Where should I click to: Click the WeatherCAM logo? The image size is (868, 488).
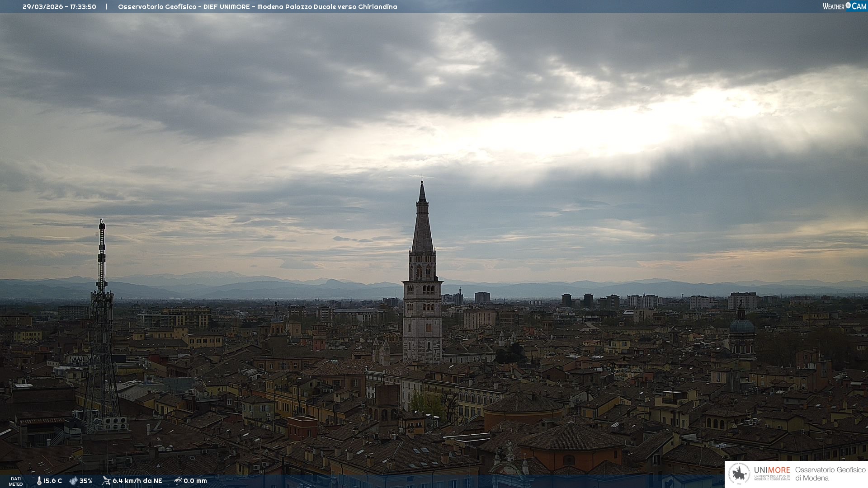844,6
